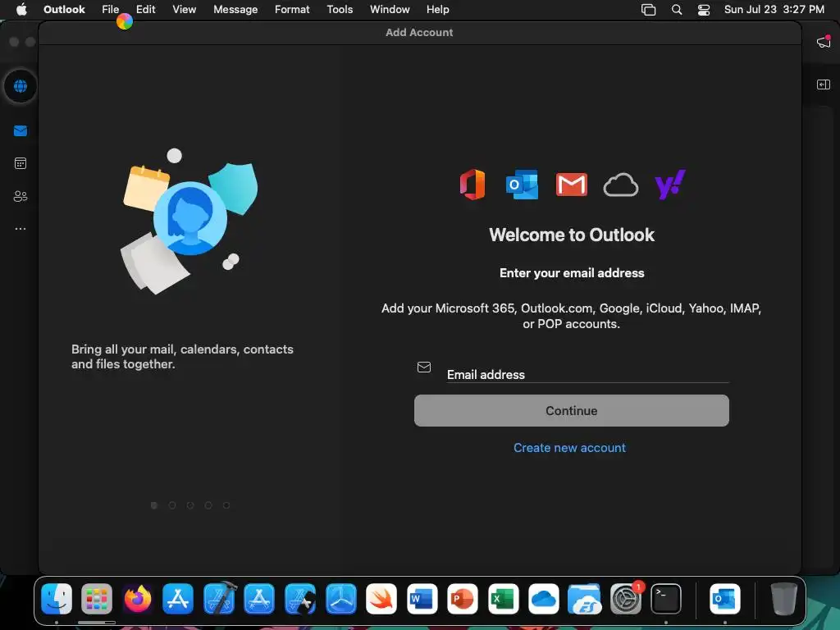Open System Settings from the Dock
The image size is (840, 630).
(625, 598)
